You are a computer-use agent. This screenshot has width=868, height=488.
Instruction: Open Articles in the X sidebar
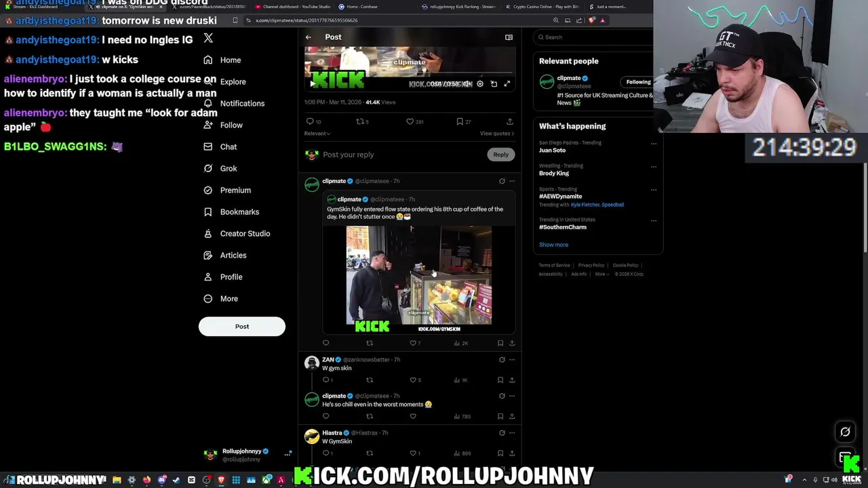225,255
